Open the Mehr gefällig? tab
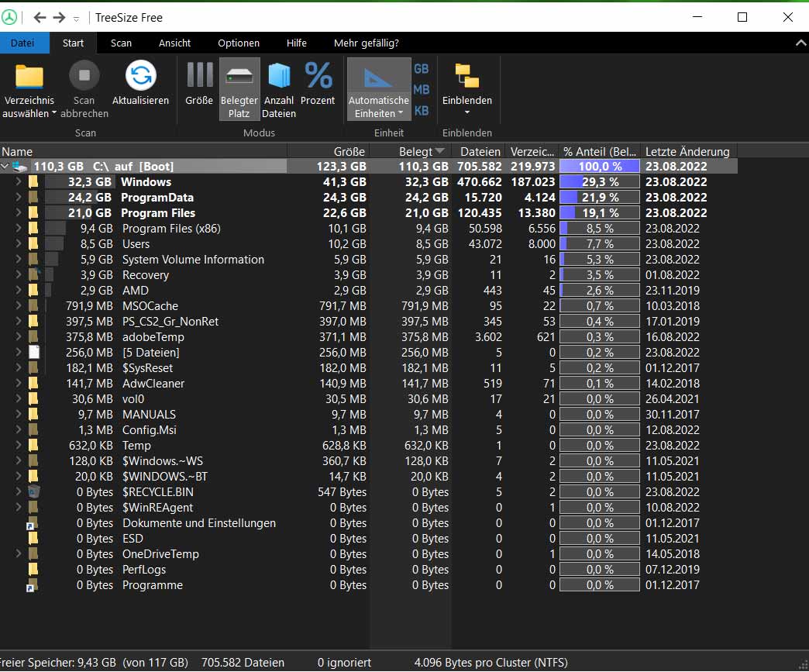809x672 pixels. click(367, 43)
